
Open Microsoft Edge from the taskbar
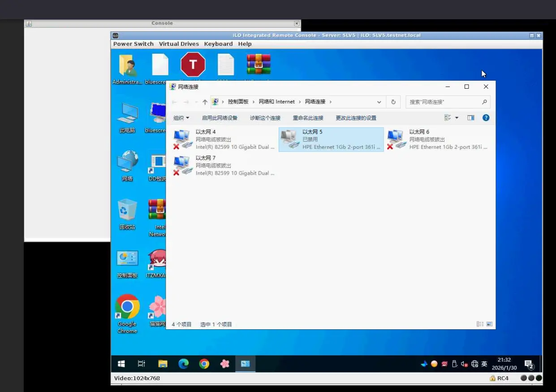(184, 364)
